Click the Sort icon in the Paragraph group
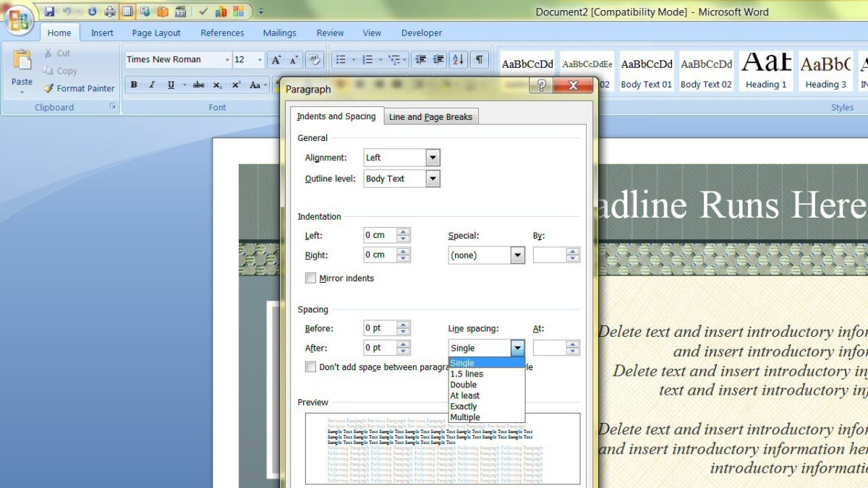This screenshot has height=488, width=868. [458, 59]
